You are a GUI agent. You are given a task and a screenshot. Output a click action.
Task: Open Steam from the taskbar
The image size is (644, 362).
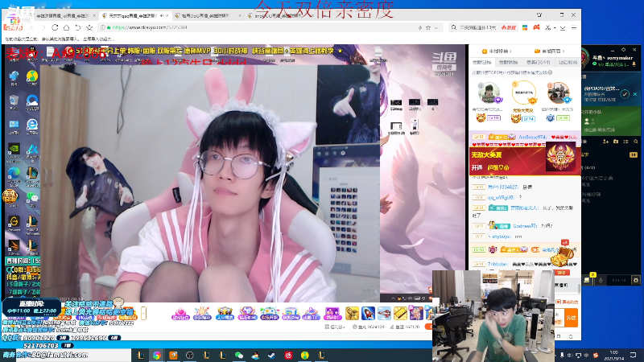coord(272,355)
